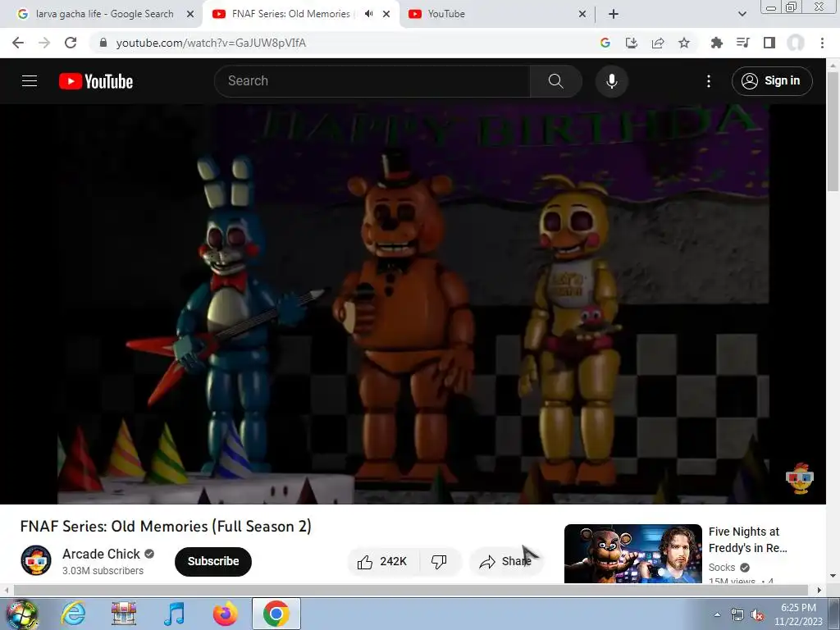
Task: Click horizontal scrollbar right arrow
Action: pyautogui.click(x=819, y=591)
